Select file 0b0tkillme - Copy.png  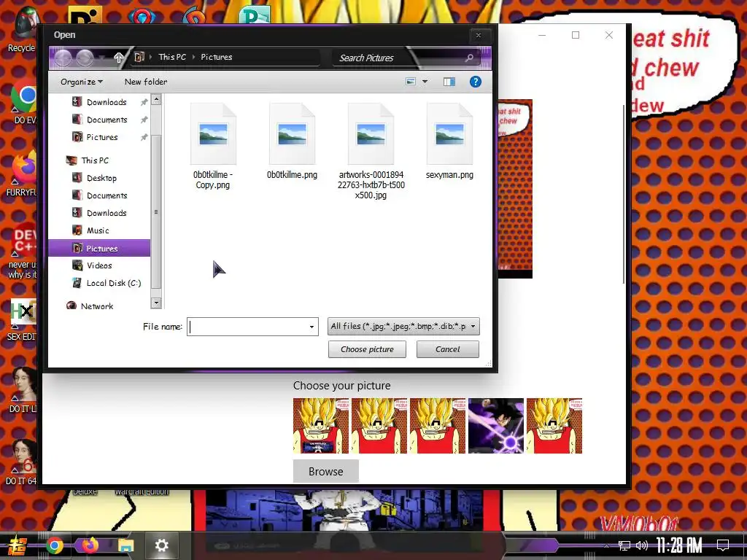point(213,147)
